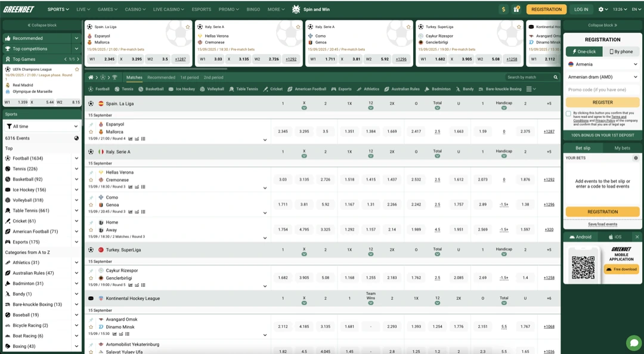The image size is (644, 354).
Task: Click the pie chart icon beside 6316 Events
Action: point(76,138)
